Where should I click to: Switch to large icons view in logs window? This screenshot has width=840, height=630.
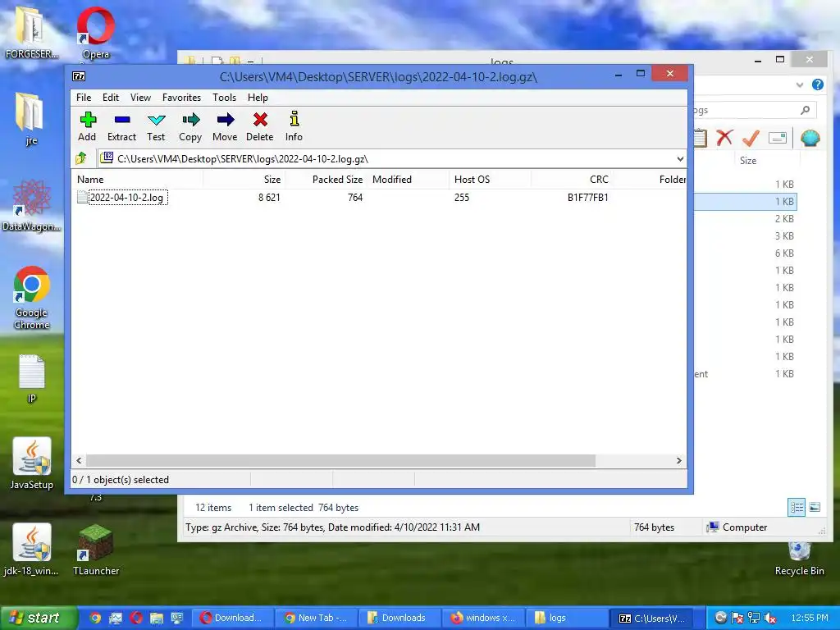pos(815,507)
